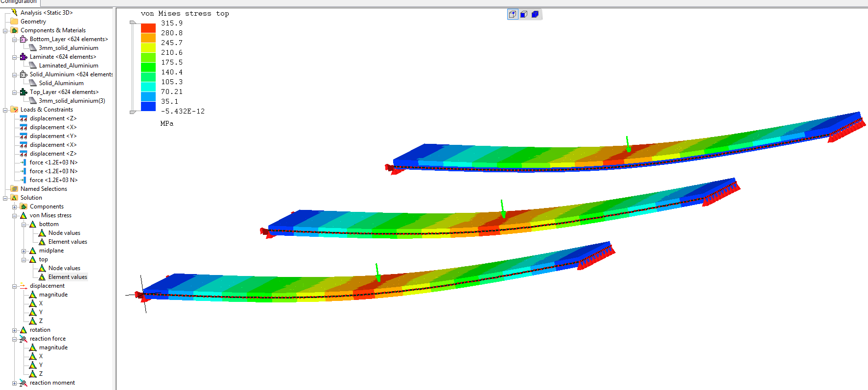This screenshot has width=868, height=390.
Task: Show displacement Z component result
Action: coord(41,321)
